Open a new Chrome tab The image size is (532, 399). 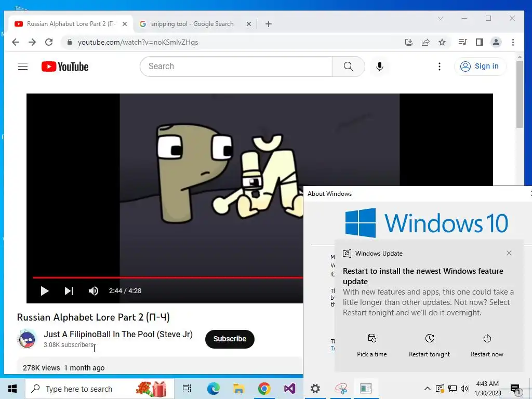tap(269, 24)
